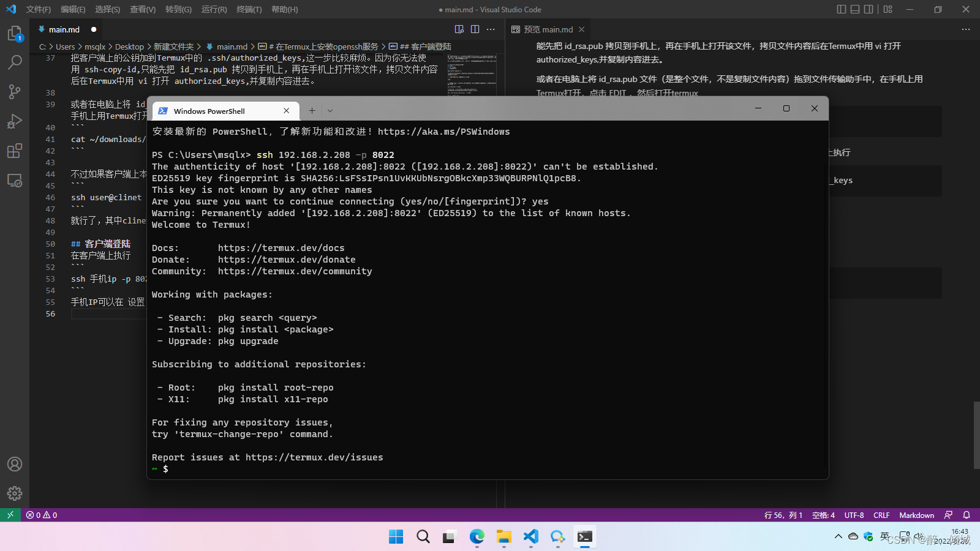Click the preview pane vertical scrollbar
The height and width of the screenshot is (551, 980).
coord(976,435)
